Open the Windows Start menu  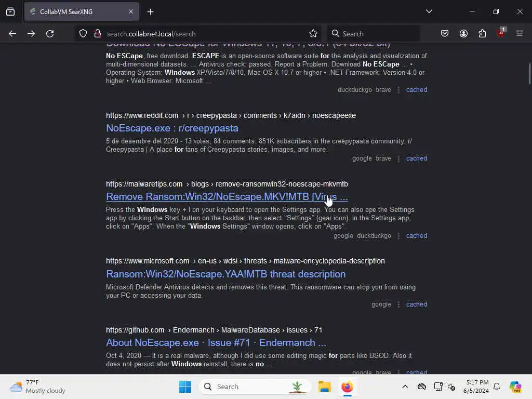coord(185,387)
